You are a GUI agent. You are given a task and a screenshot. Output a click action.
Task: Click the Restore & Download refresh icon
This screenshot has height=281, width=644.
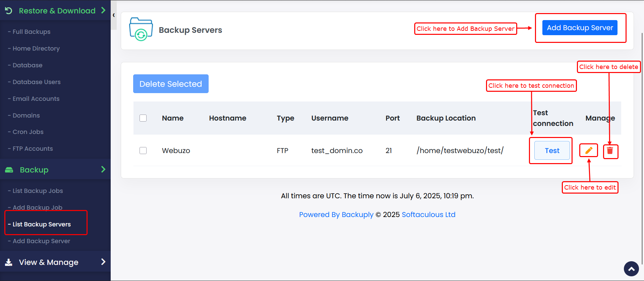(9, 11)
